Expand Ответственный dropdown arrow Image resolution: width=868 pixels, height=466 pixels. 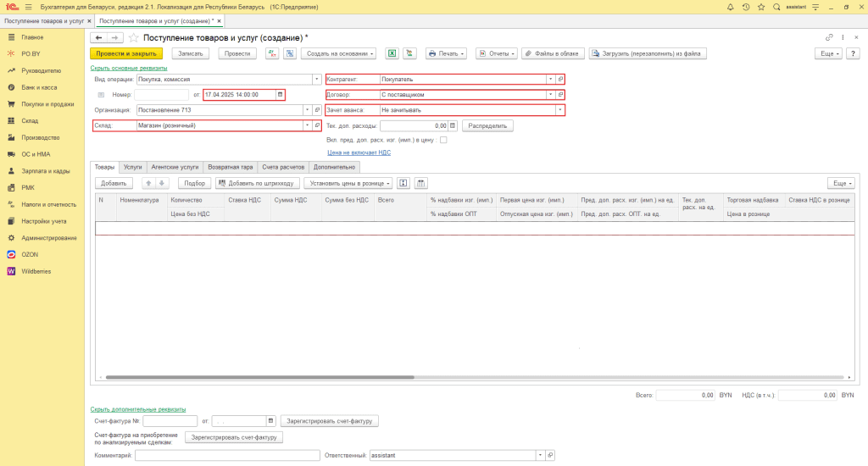[540, 456]
